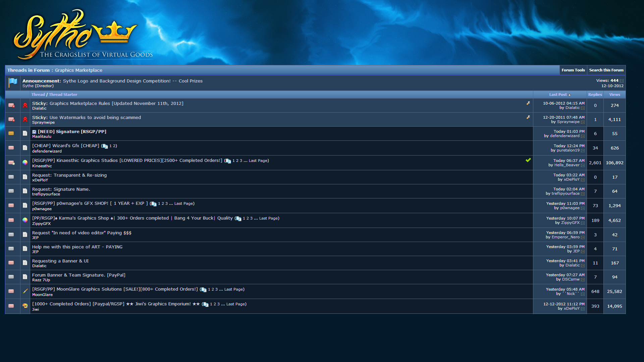The height and width of the screenshot is (362, 644).
Task: View profile of thread starter Maalitaulu
Action: [x=42, y=136]
